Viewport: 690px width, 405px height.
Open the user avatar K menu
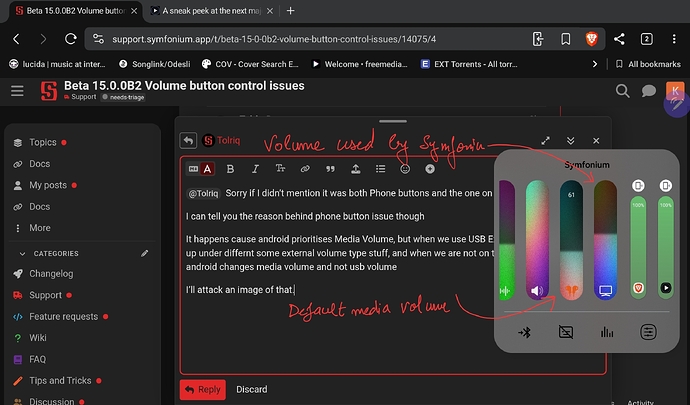(675, 90)
